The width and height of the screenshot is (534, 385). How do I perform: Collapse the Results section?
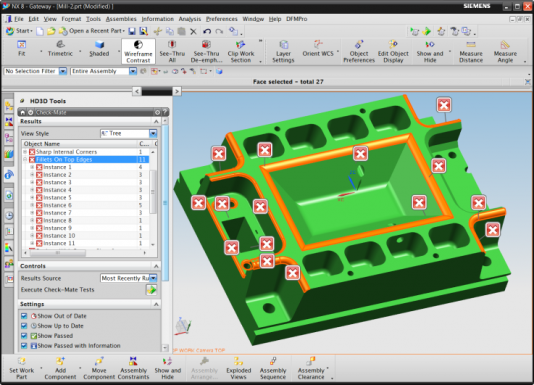point(156,122)
